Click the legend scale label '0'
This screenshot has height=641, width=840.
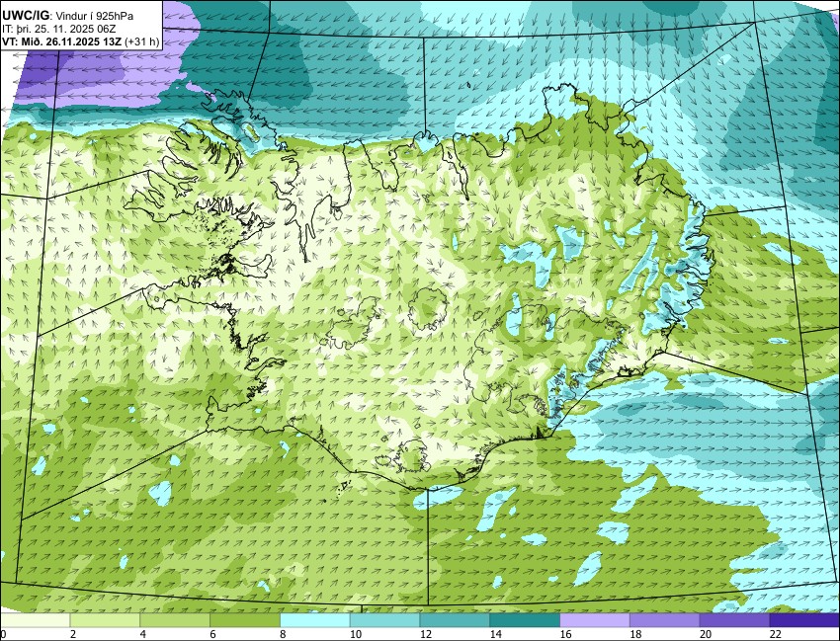(x=3, y=634)
